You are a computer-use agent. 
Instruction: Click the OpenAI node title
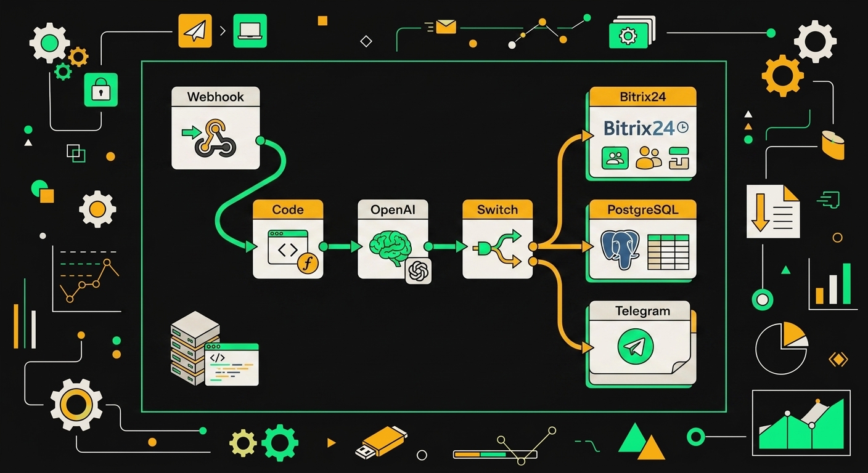[393, 209]
